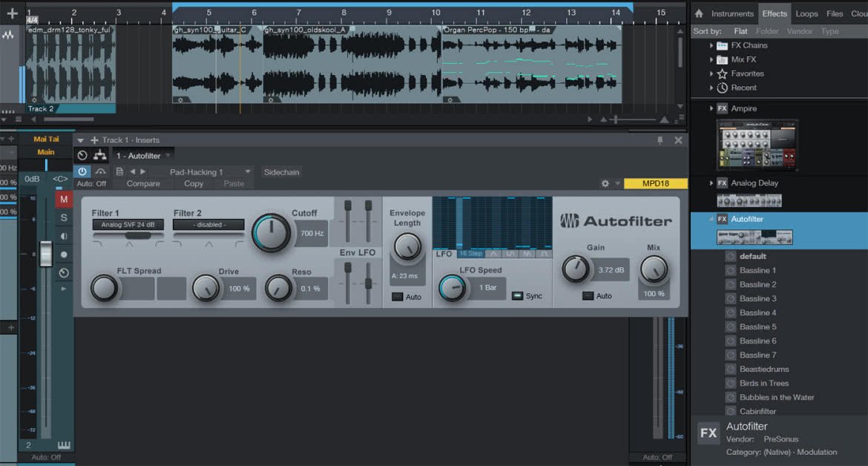Select the square LFO waveform
868x466 pixels.
544,254
